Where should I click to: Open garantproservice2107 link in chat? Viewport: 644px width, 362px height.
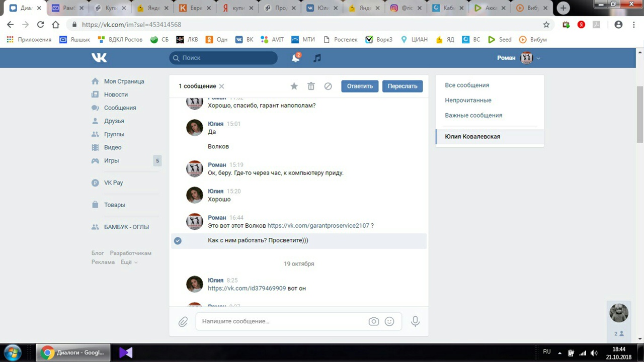pos(318,226)
